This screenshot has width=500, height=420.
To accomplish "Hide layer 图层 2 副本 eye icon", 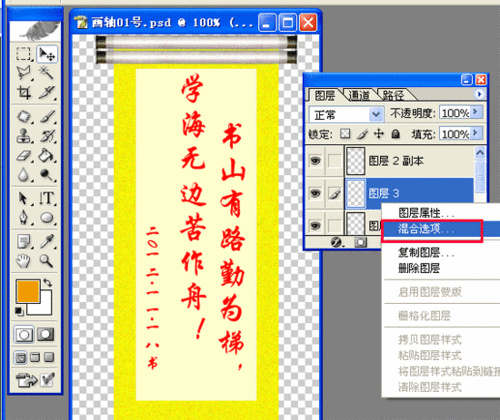I will [315, 161].
